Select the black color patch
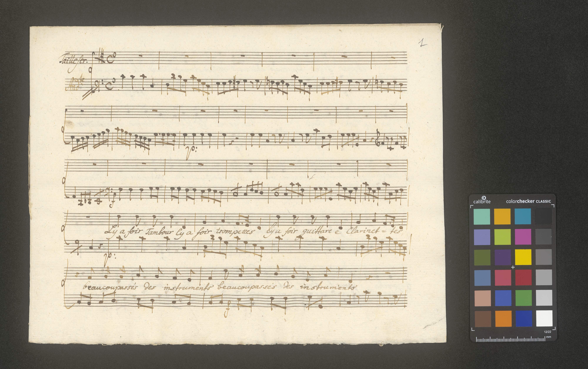The width and height of the screenshot is (588, 369). pyautogui.click(x=543, y=216)
